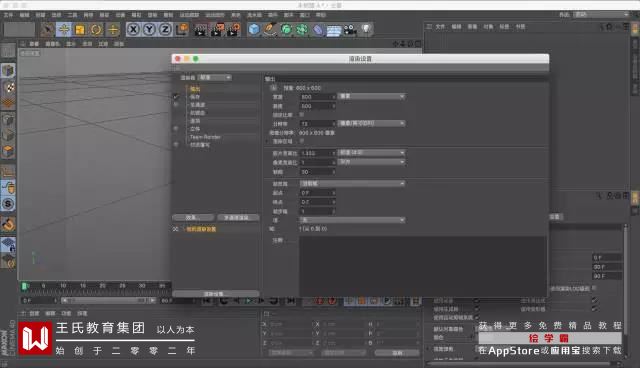This screenshot has height=368, width=640.
Task: Click the 应用 button in coordinates panel
Action: 397,352
